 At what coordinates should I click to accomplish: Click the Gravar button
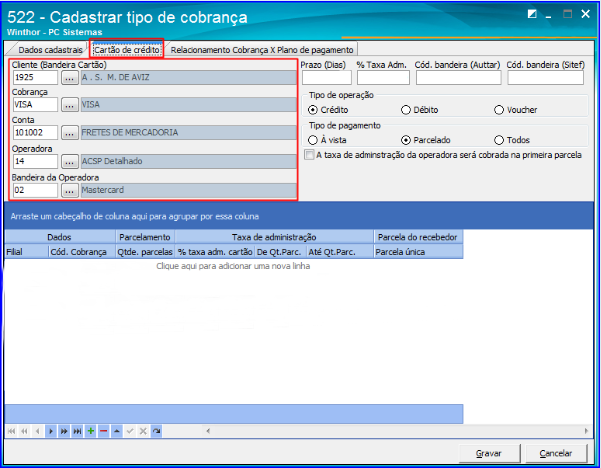pyautogui.click(x=489, y=453)
